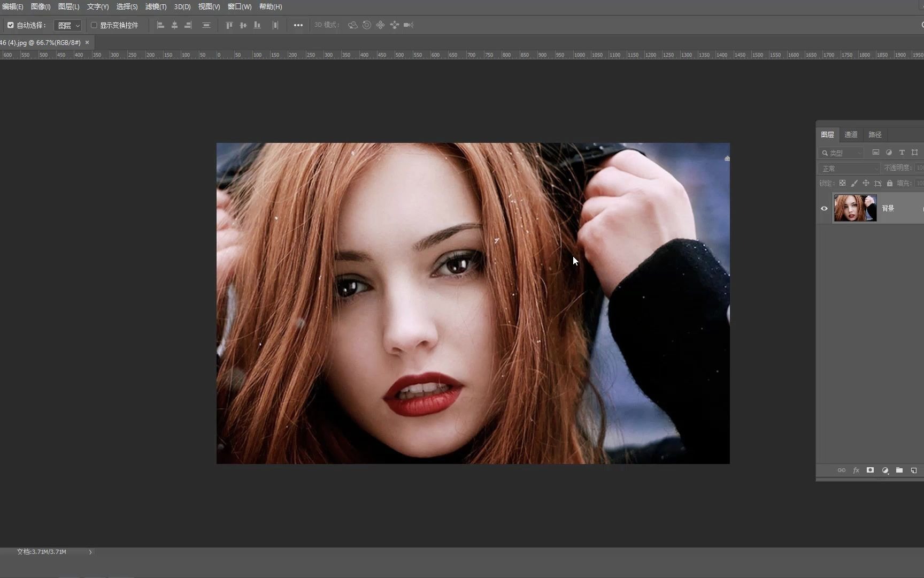The height and width of the screenshot is (578, 924).
Task: Create a new group folder
Action: point(899,470)
